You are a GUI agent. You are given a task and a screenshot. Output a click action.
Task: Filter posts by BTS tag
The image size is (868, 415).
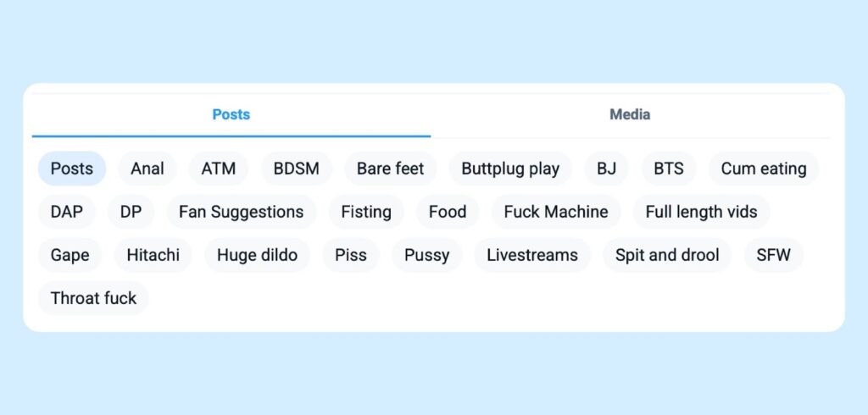(x=668, y=169)
